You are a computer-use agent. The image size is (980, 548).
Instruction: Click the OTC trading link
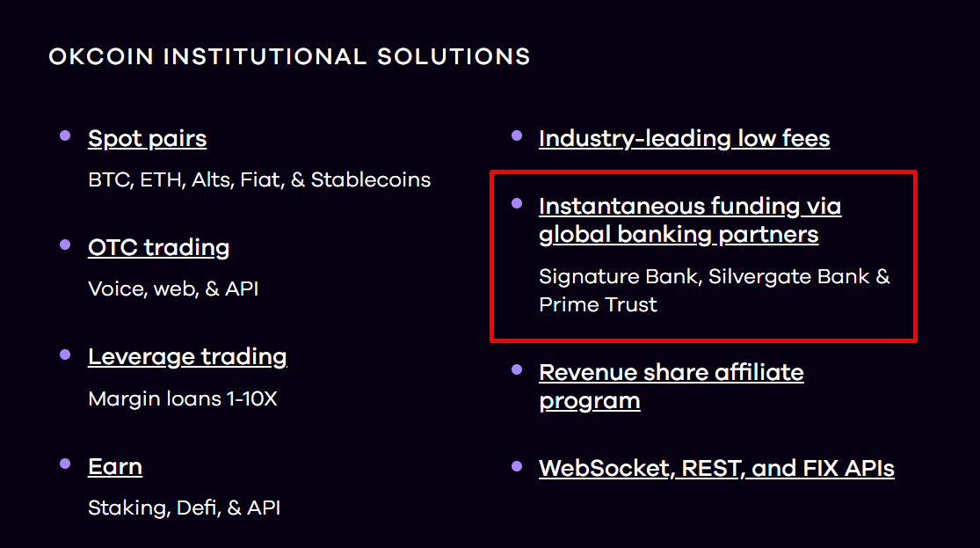[158, 248]
